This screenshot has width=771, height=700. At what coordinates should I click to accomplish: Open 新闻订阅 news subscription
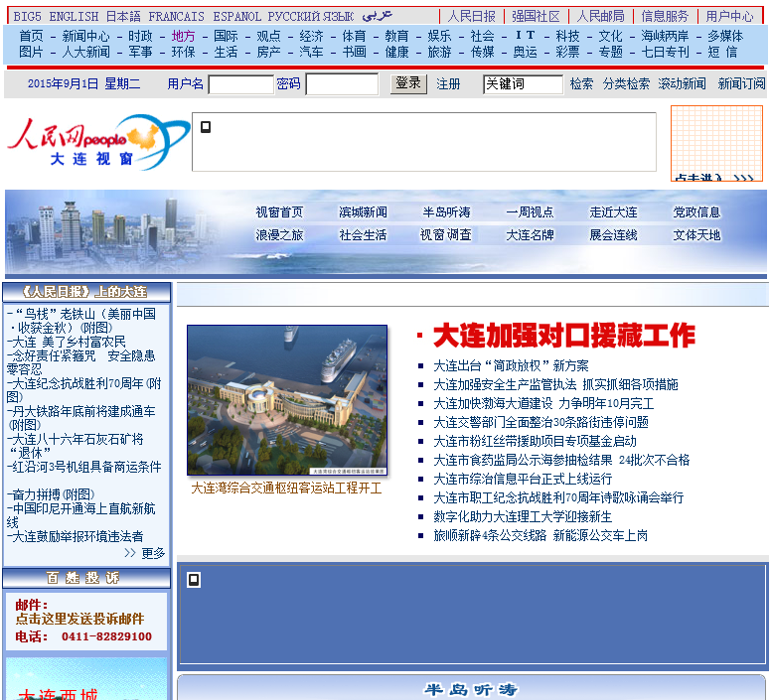(x=741, y=83)
